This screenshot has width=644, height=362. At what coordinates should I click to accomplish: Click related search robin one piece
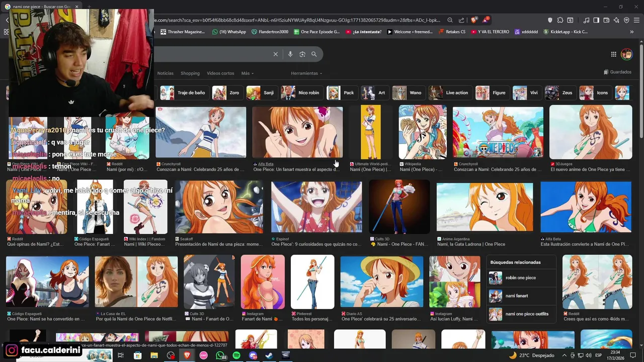pos(521,278)
